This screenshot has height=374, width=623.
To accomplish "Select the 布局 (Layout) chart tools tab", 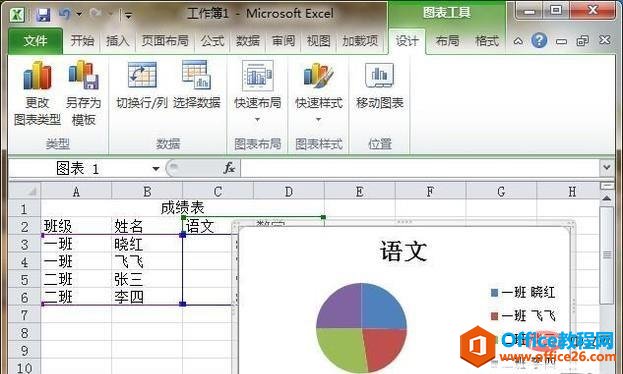I will pyautogui.click(x=447, y=41).
